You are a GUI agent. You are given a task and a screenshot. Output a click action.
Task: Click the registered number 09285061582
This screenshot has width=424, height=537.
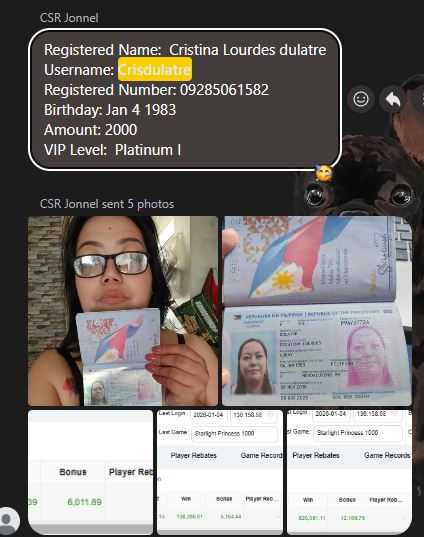(x=224, y=90)
